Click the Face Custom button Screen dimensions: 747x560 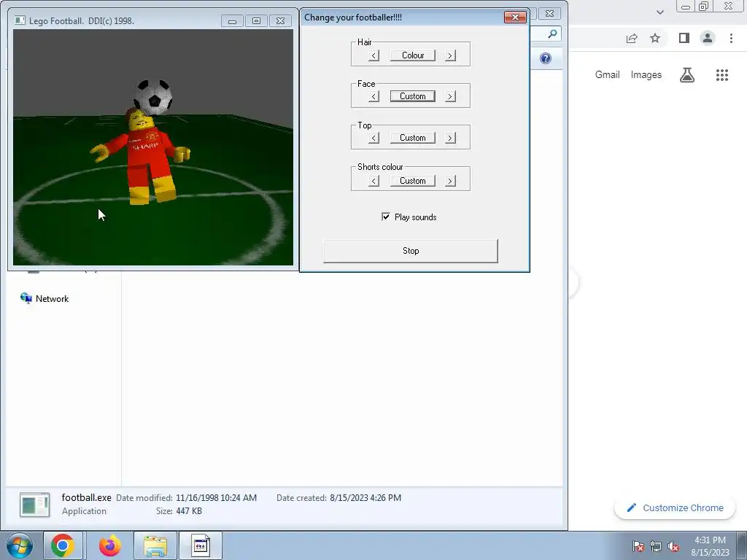click(x=413, y=96)
